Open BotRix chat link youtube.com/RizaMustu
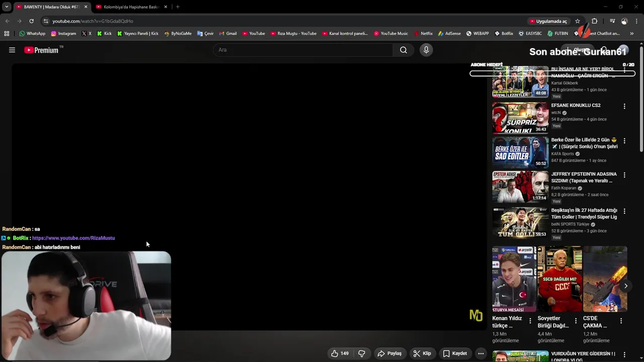This screenshot has width=644, height=362. coord(73,238)
